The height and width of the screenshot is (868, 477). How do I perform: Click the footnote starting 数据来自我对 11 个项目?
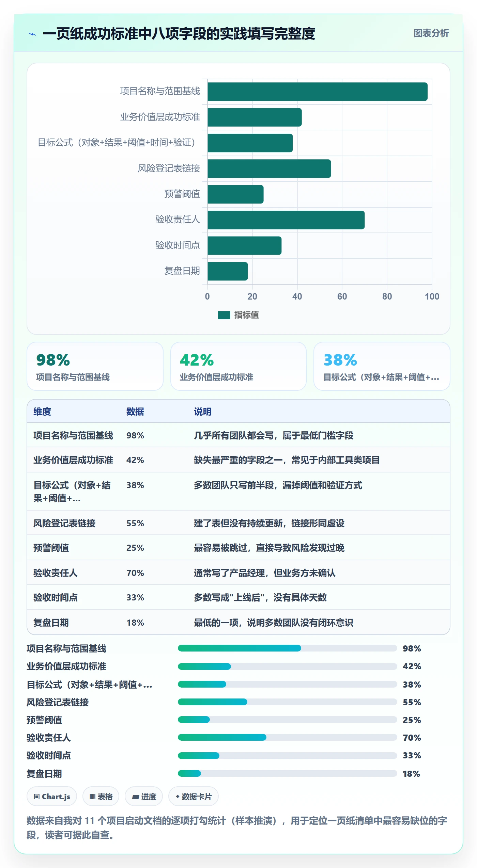237,827
